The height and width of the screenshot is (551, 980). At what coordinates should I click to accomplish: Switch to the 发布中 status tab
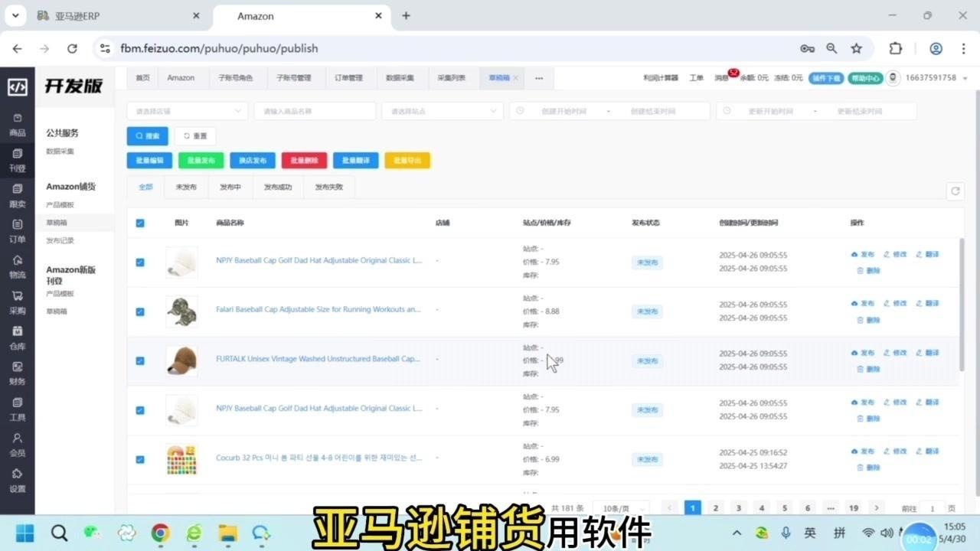pos(230,187)
